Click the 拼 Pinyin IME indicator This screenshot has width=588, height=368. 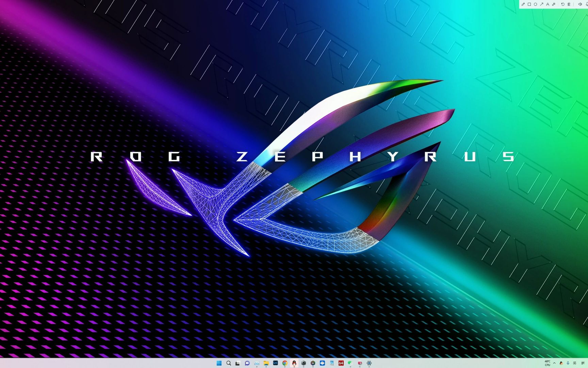coord(583,363)
